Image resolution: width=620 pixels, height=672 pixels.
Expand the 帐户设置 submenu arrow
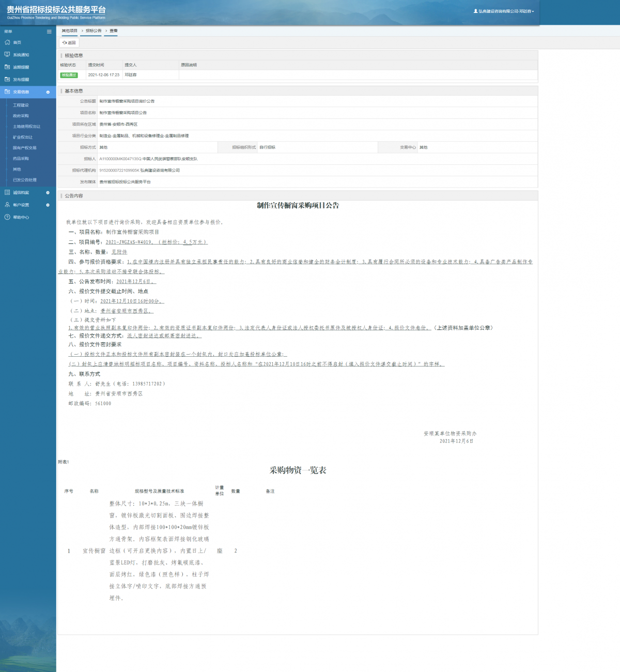[48, 205]
